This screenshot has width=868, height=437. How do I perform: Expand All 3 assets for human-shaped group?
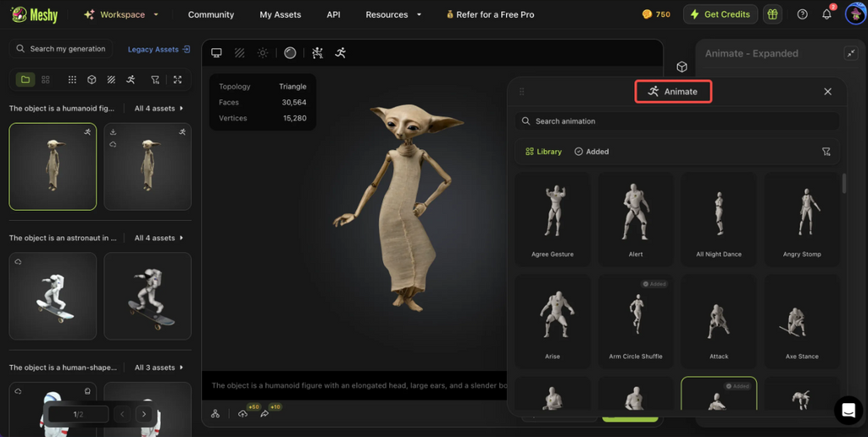click(x=159, y=368)
